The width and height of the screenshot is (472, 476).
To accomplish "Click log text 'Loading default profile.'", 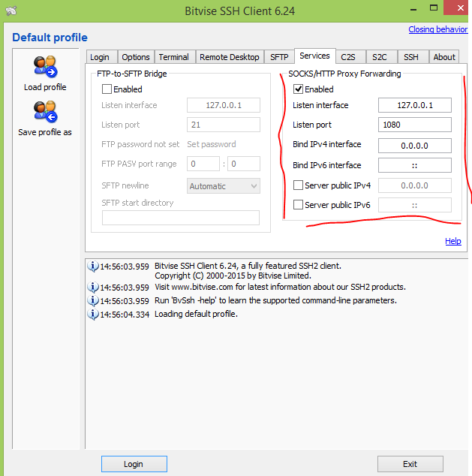I will pos(196,314).
